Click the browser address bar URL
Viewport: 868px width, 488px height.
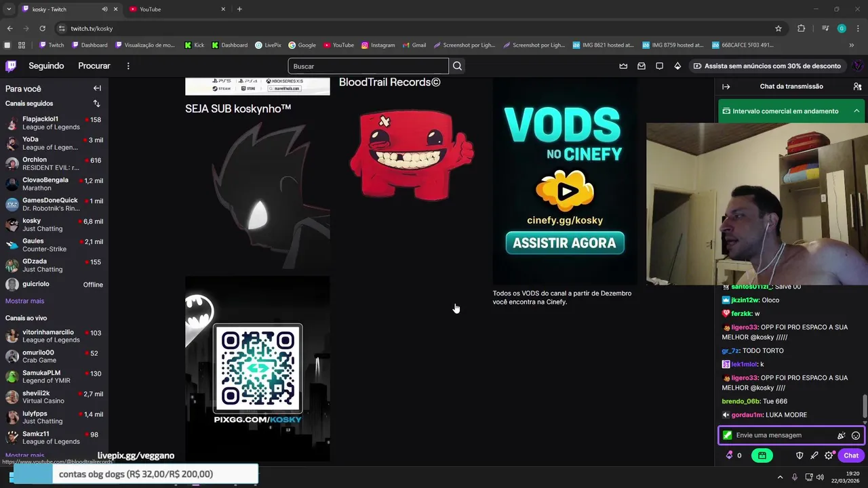(x=92, y=28)
